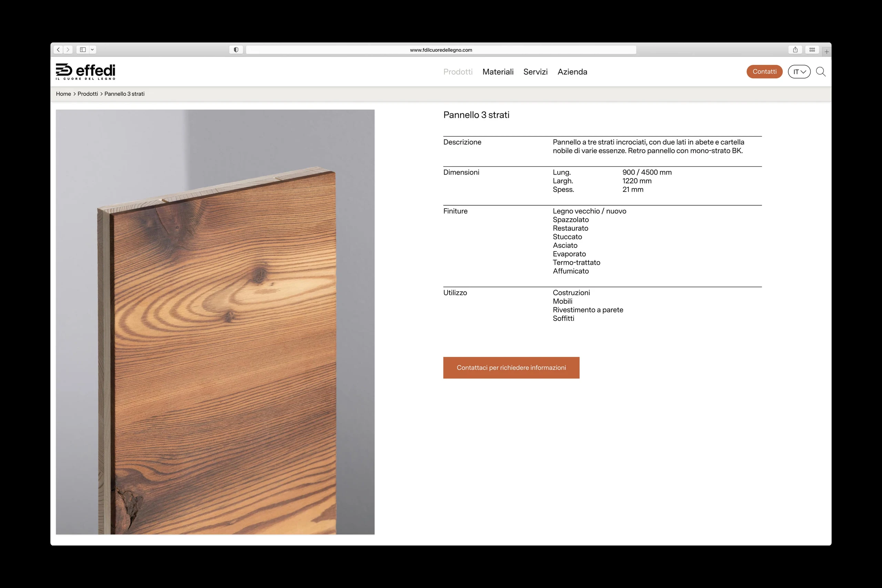This screenshot has height=588, width=882.
Task: Click the Descrizione label
Action: click(x=462, y=142)
